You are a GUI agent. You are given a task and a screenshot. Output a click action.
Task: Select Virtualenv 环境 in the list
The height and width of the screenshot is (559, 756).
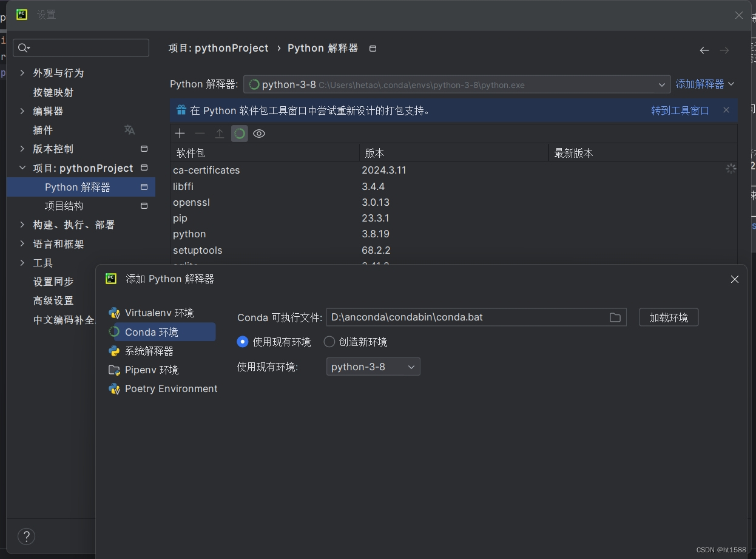(161, 313)
